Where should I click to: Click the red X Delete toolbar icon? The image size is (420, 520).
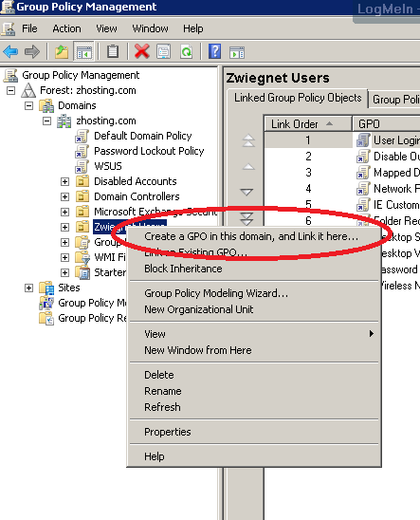coord(142,52)
